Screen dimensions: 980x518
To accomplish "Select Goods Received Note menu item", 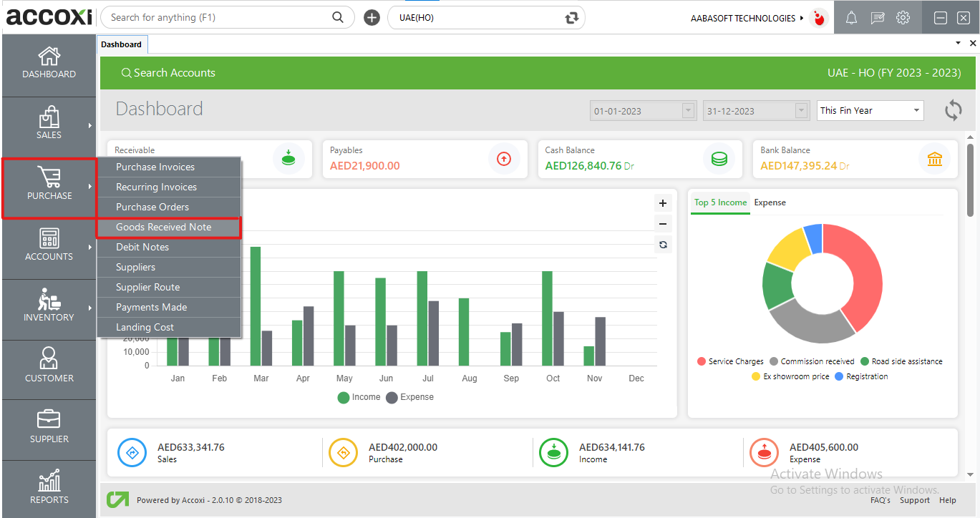I will click(x=164, y=227).
